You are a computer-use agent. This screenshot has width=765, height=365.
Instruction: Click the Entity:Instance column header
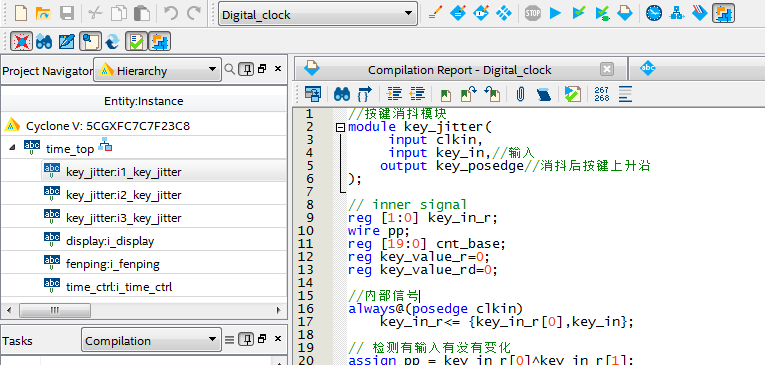tap(144, 101)
